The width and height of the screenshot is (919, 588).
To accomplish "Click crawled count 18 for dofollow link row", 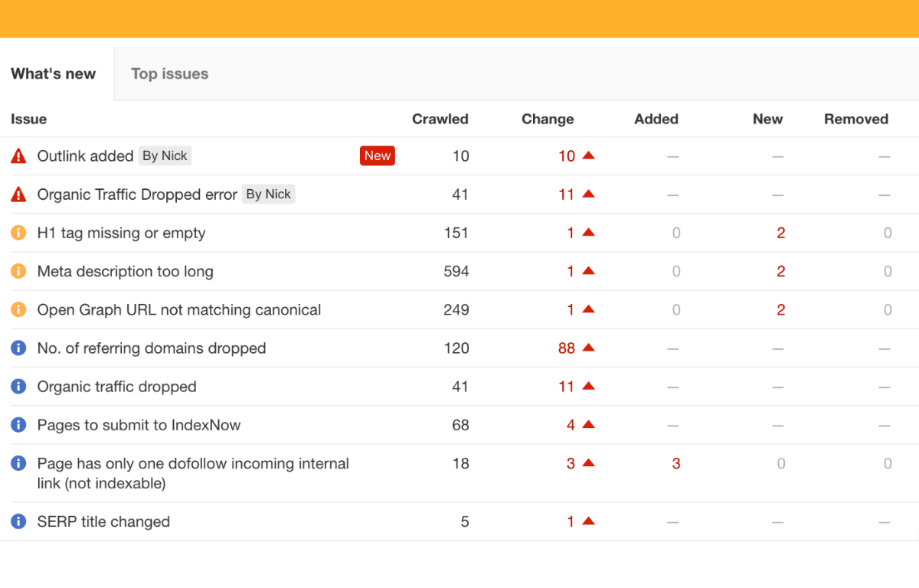I will click(x=460, y=463).
